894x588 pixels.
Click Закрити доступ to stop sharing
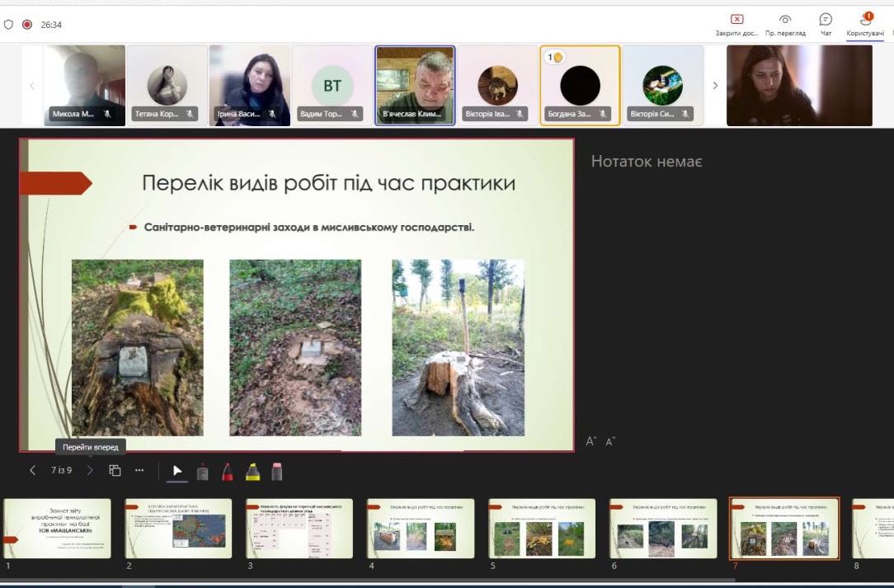(x=736, y=24)
